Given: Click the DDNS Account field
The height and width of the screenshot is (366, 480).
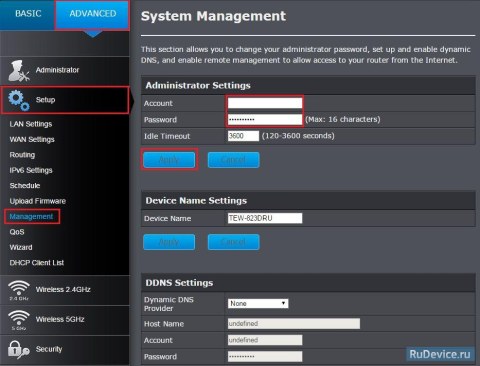Looking at the screenshot, I should [x=265, y=340].
